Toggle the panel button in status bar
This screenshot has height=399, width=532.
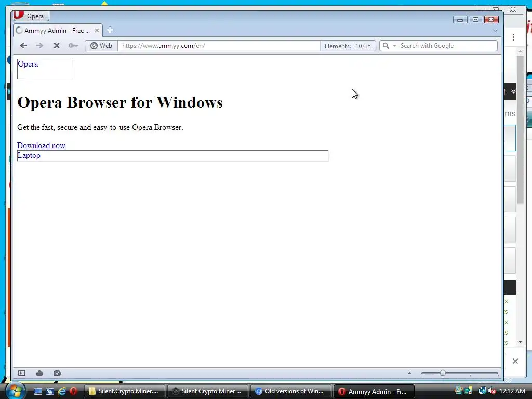click(22, 373)
